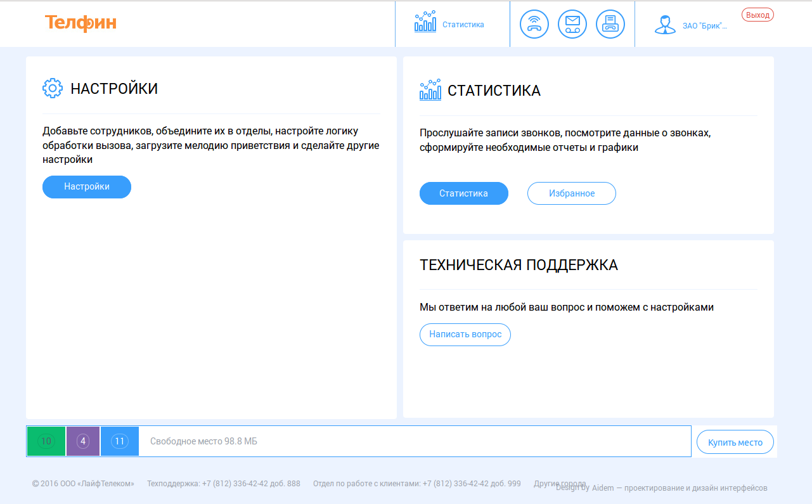Screen dimensions: 812x504
Task: Select the blue storage segment labeled 11
Action: click(120, 441)
